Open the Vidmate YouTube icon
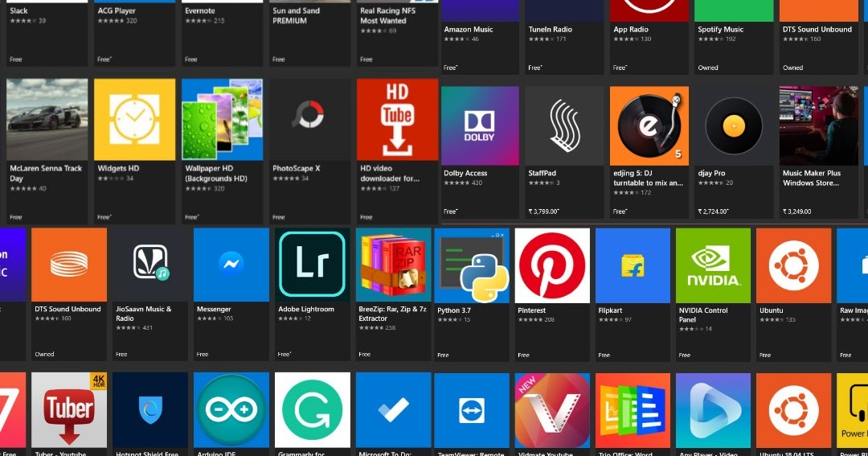 tap(552, 411)
